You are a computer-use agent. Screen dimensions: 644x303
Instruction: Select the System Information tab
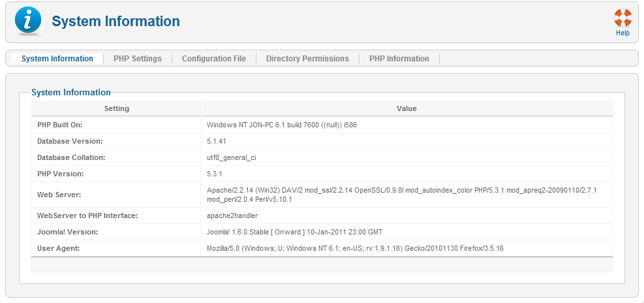coord(57,59)
